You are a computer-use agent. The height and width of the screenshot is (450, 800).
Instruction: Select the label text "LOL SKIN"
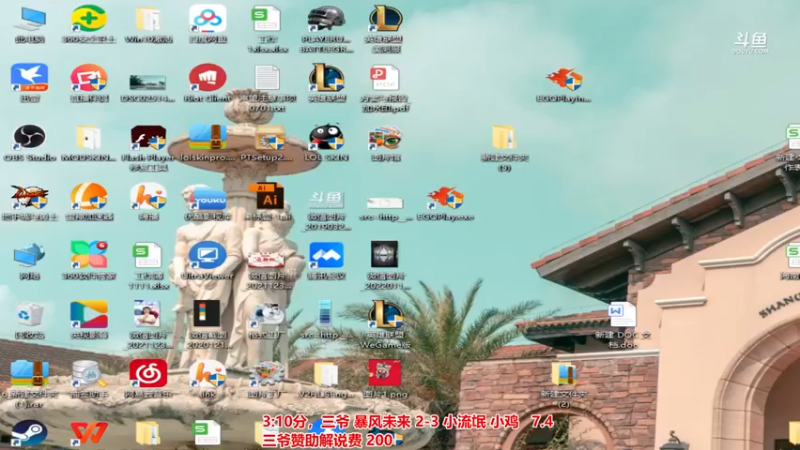[326, 157]
